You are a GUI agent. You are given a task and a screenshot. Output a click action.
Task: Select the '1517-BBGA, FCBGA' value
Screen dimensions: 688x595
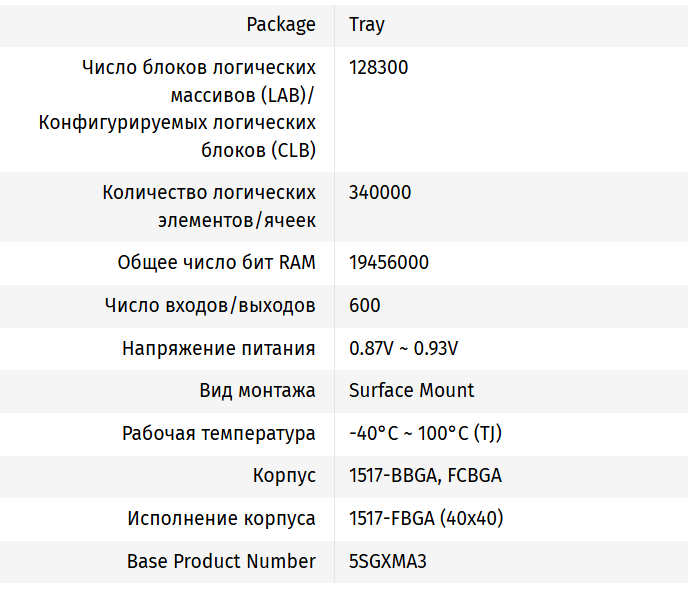(x=425, y=476)
